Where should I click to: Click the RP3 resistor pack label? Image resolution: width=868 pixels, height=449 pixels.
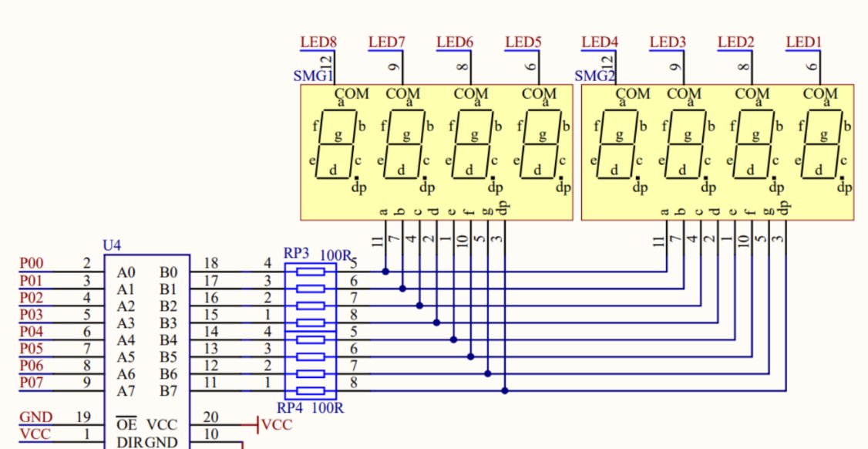297,254
